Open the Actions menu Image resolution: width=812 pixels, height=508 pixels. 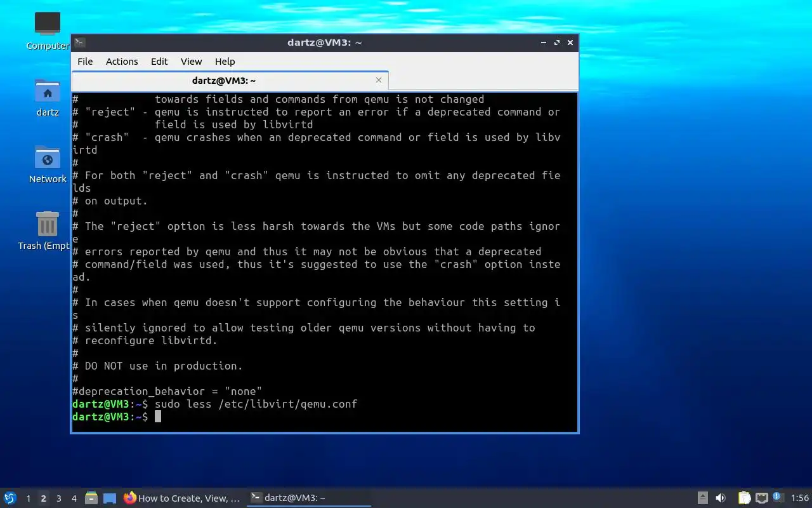coord(122,62)
